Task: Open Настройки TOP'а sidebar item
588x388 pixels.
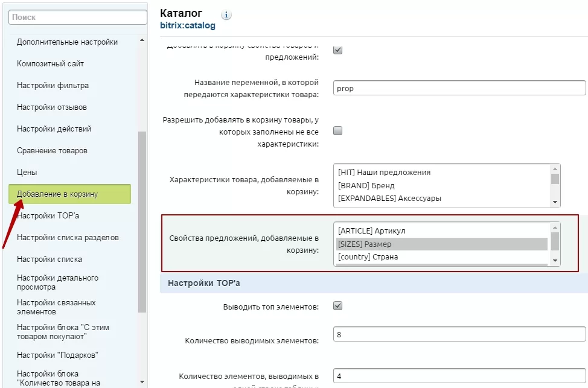Action: 48,216
